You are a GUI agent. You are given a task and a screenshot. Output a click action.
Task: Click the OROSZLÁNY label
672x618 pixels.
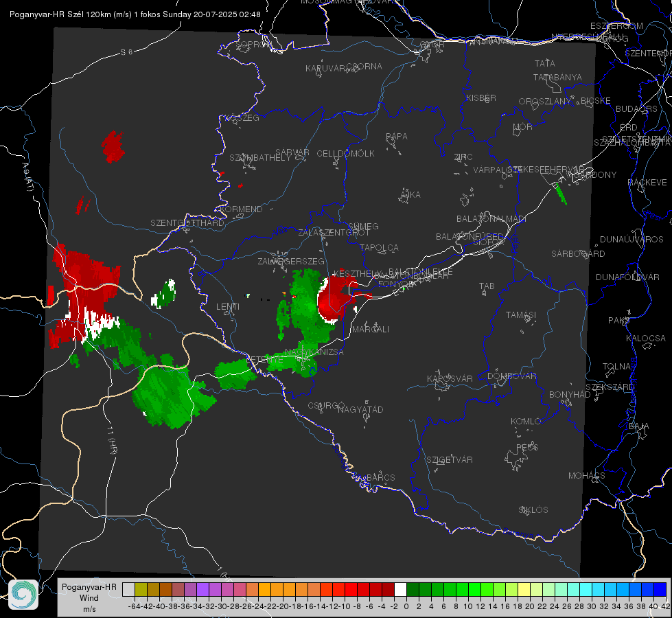point(545,101)
